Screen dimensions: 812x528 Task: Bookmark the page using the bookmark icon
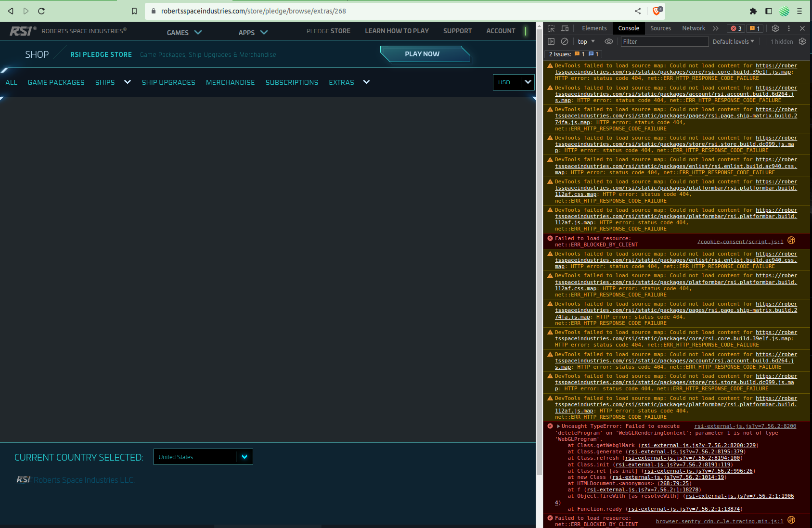tap(134, 11)
